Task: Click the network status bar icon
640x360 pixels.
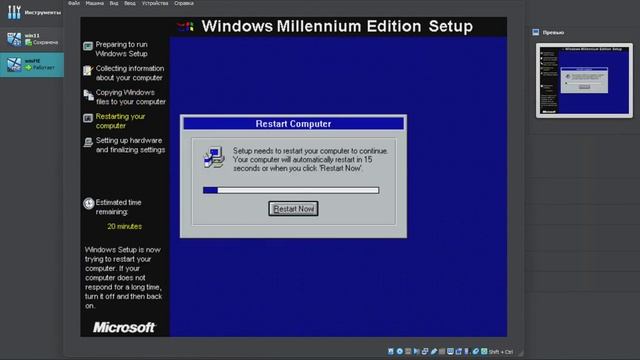Action: [425, 351]
